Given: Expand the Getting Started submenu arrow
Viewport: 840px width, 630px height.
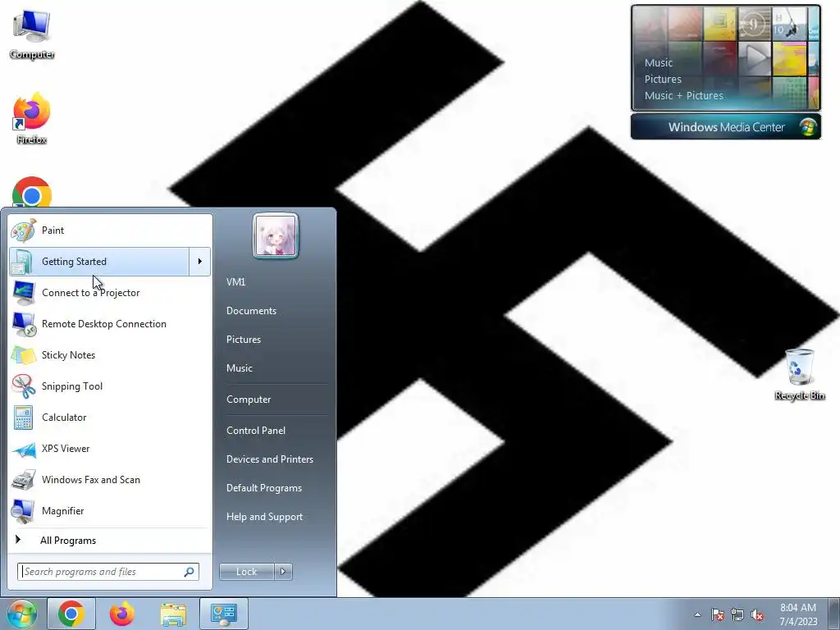Looking at the screenshot, I should coord(200,262).
